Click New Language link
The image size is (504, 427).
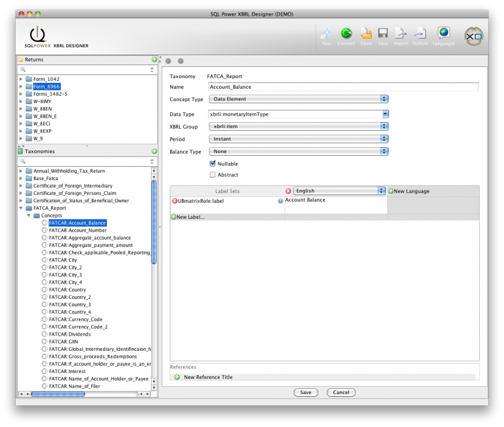(411, 191)
